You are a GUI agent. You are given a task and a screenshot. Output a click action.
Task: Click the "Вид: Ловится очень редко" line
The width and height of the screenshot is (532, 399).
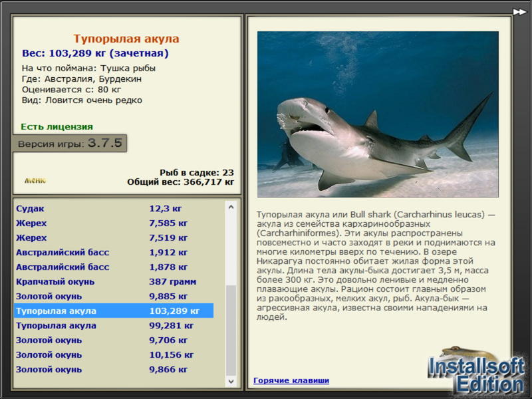tap(82, 100)
